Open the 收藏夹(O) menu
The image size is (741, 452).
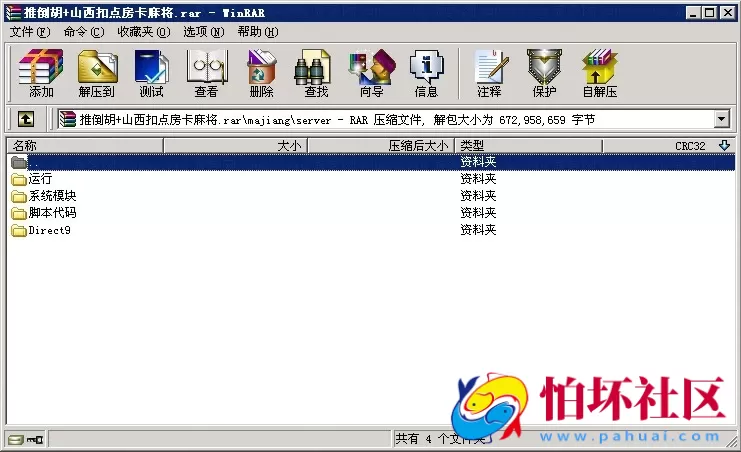click(x=144, y=32)
